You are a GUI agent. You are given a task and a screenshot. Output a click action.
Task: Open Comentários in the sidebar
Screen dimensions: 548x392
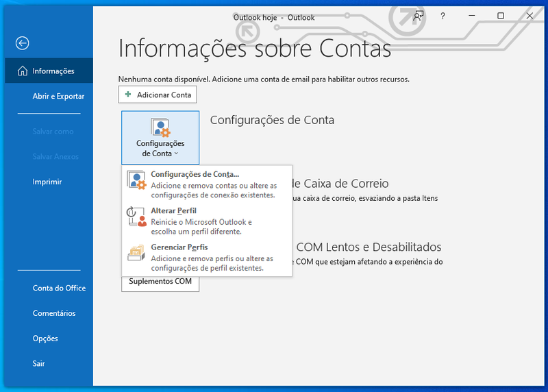pos(54,313)
